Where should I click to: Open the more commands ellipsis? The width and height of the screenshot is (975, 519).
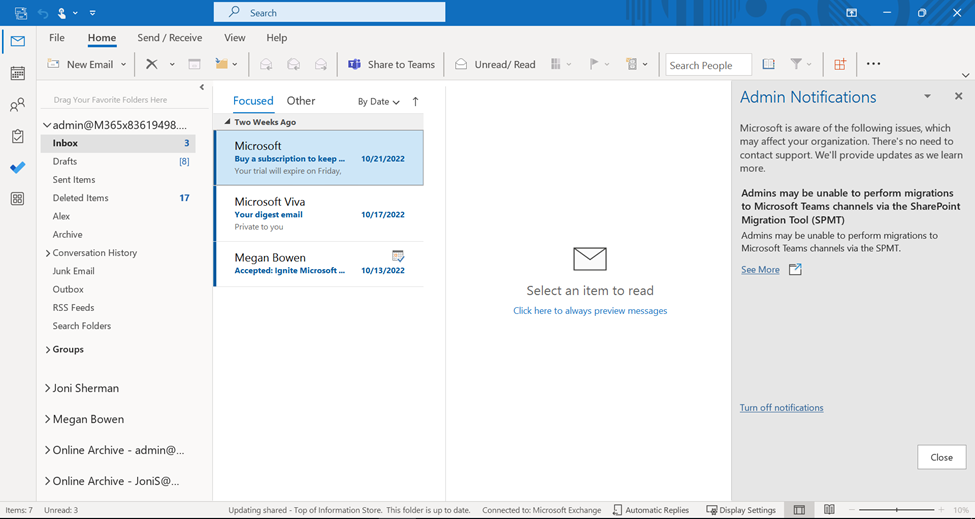coord(873,63)
